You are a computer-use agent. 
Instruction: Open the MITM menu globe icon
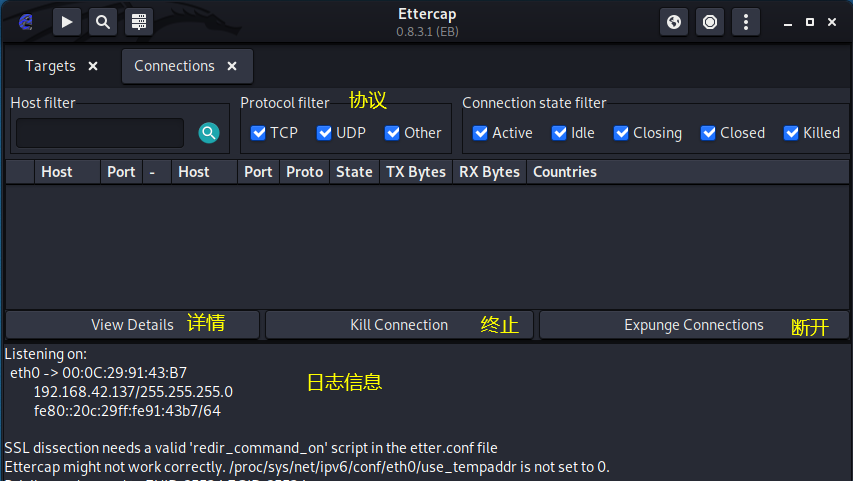pyautogui.click(x=674, y=22)
